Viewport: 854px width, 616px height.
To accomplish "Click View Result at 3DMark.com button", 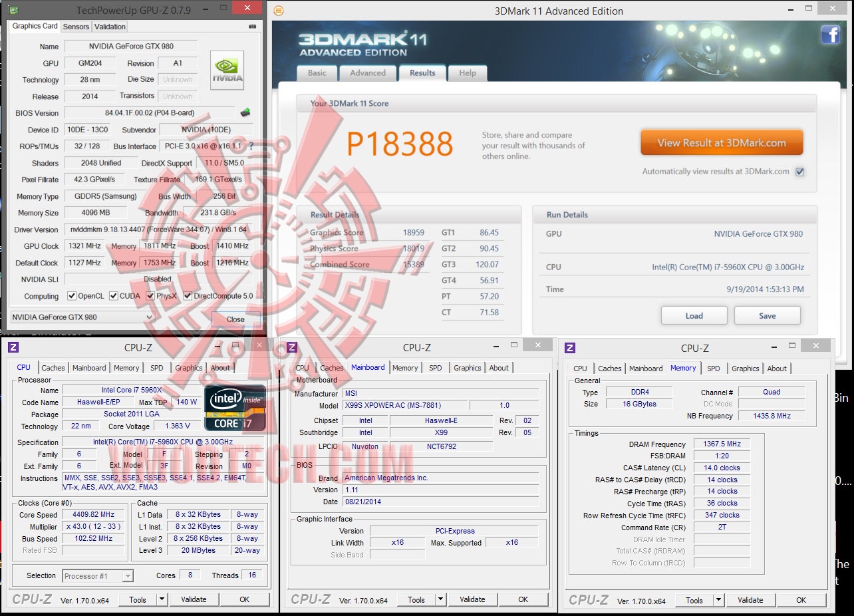I will point(722,143).
